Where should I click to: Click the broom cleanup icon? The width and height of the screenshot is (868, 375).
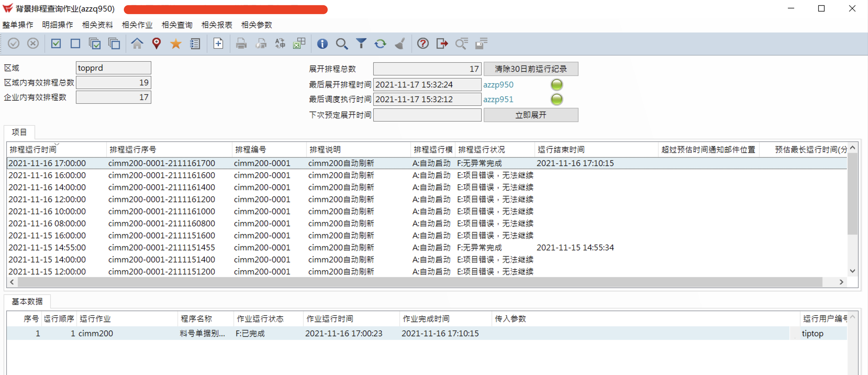pos(399,43)
